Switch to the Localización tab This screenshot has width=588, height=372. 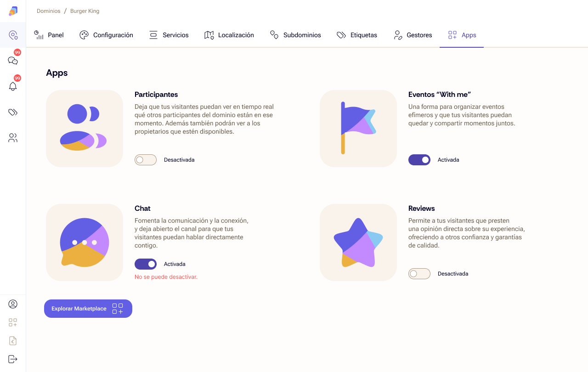(229, 35)
